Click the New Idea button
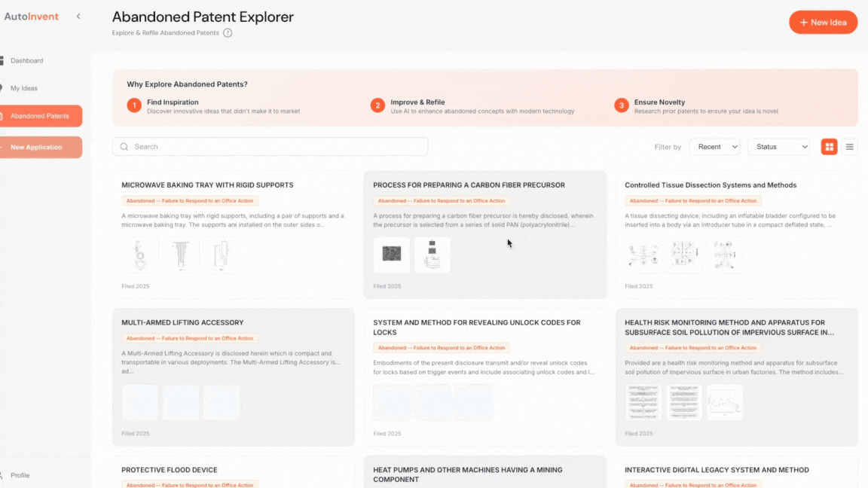 (x=823, y=22)
